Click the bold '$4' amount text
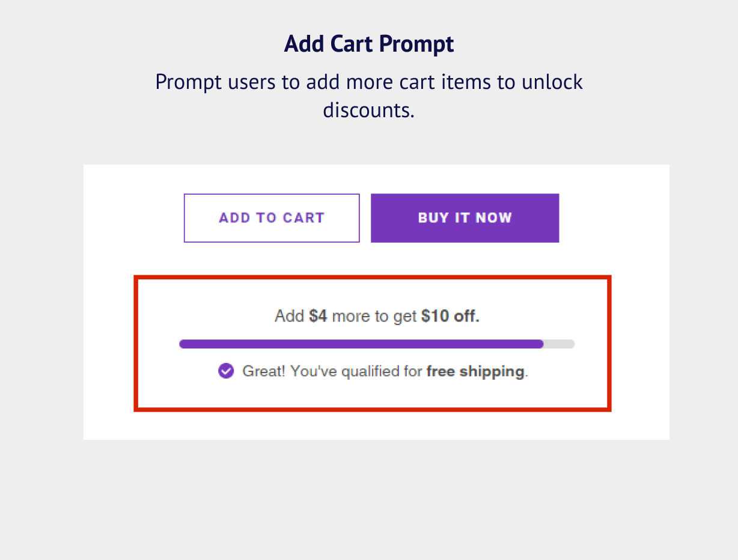Image resolution: width=738 pixels, height=560 pixels. (318, 316)
